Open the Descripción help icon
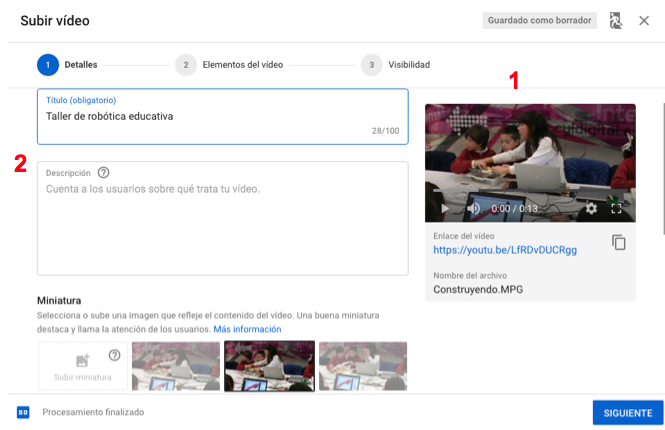The height and width of the screenshot is (430, 665). point(103,172)
